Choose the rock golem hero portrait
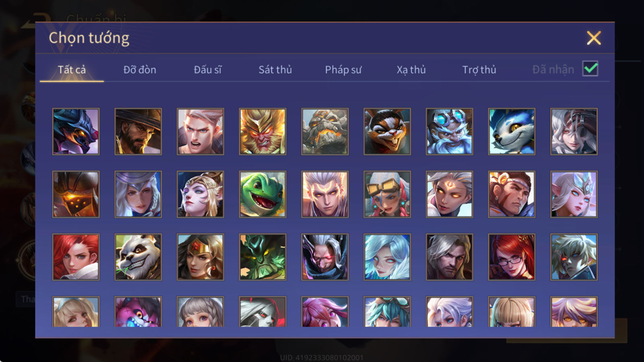 tap(325, 132)
